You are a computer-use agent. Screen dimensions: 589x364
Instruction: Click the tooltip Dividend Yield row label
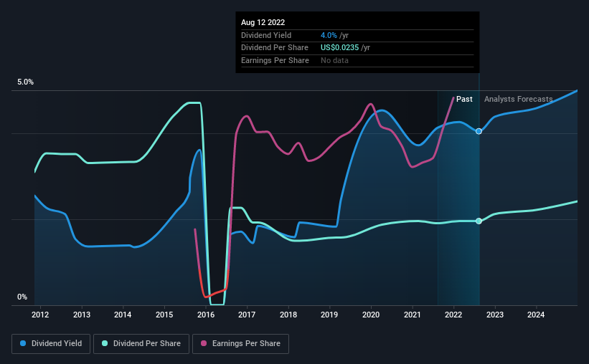click(266, 35)
